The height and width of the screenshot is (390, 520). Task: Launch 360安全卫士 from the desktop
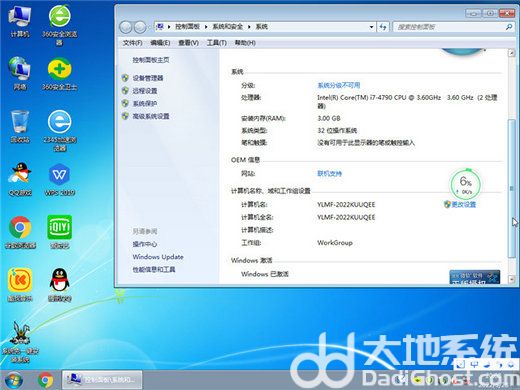coord(60,74)
